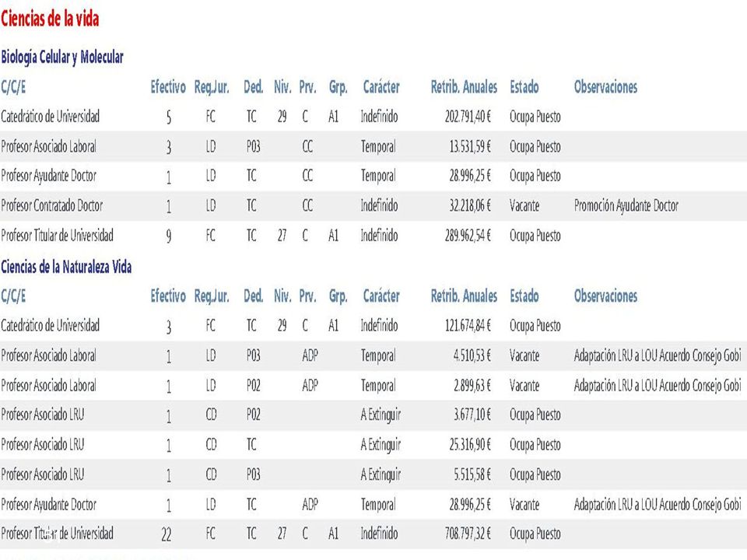Select second table's 'Carácter' column header
This screenshot has width=747, height=560.
381,296
